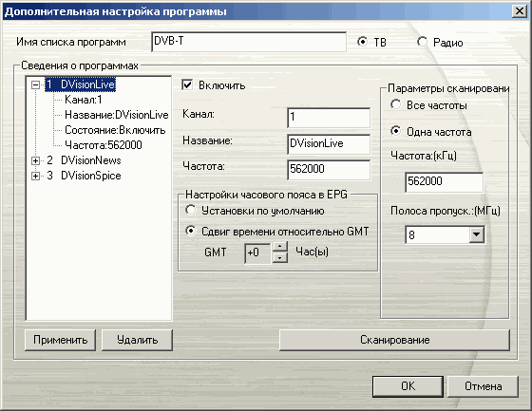Click the Частота:(кГц) scan frequency field
The image size is (532, 411).
[445, 182]
